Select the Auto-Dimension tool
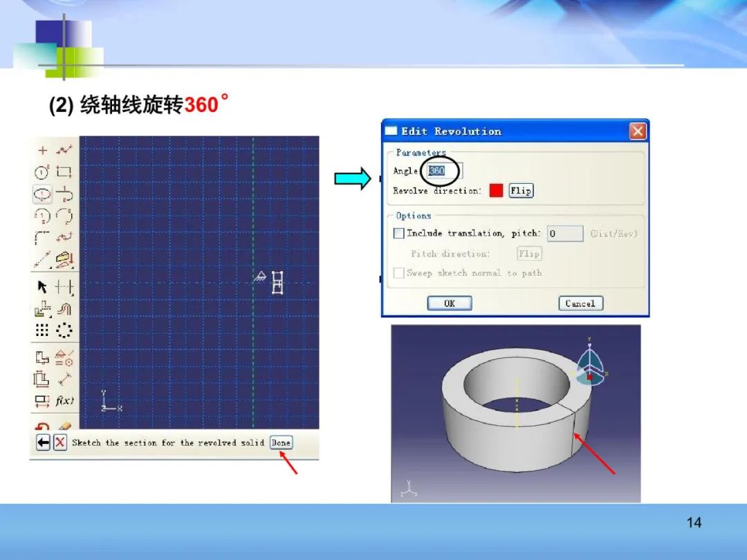Viewport: 747px width, 560px height. tap(41, 380)
